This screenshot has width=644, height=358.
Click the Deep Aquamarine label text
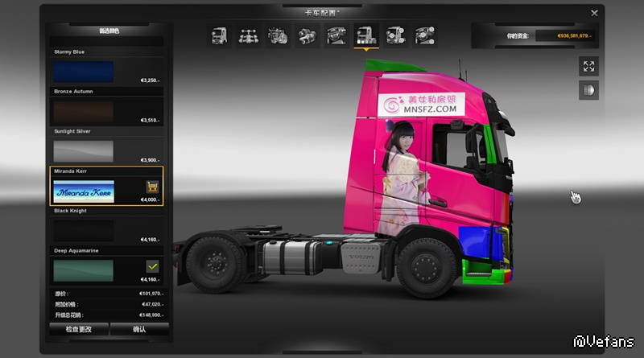pyautogui.click(x=76, y=250)
